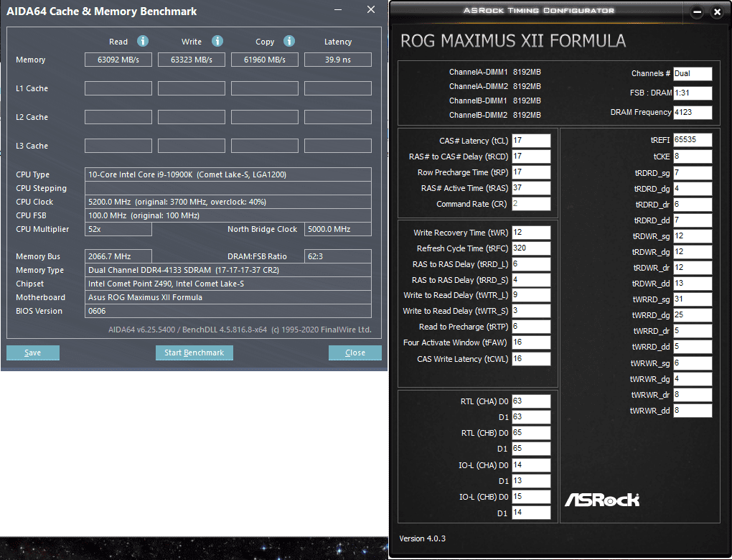The width and height of the screenshot is (732, 560).
Task: Close the ASRock Timing Configurator window
Action: click(718, 12)
